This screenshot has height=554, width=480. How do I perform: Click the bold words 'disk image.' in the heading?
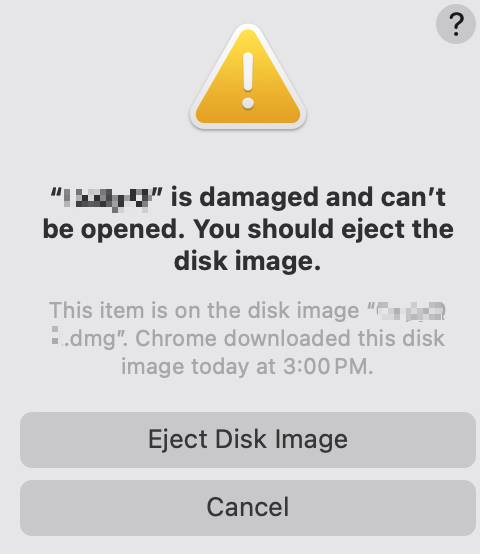[x=247, y=261]
